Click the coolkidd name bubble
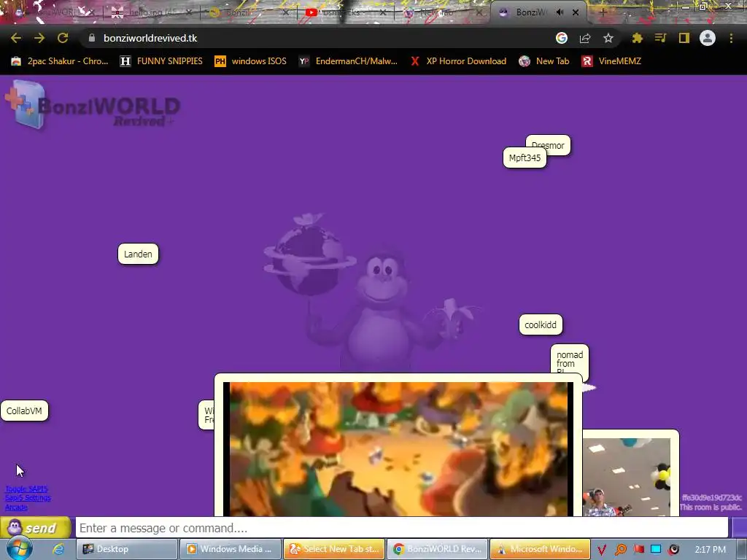747x560 pixels. (541, 324)
